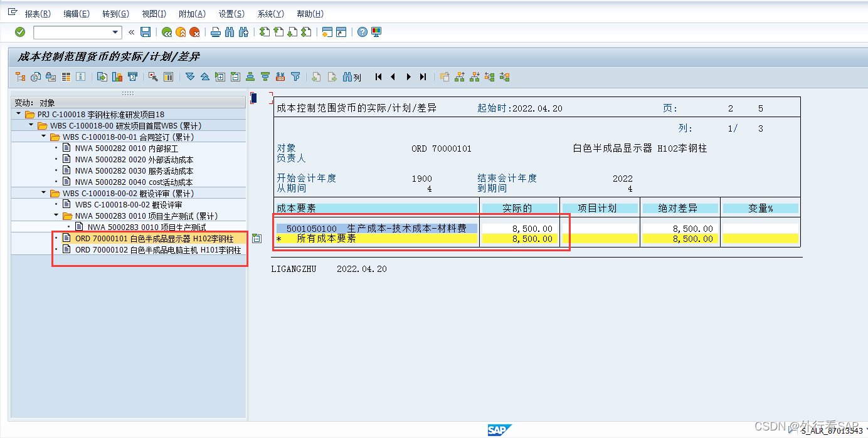868x438 pixels.
Task: Click the 5001050100 生产成本 cost element row
Action: tap(376, 229)
